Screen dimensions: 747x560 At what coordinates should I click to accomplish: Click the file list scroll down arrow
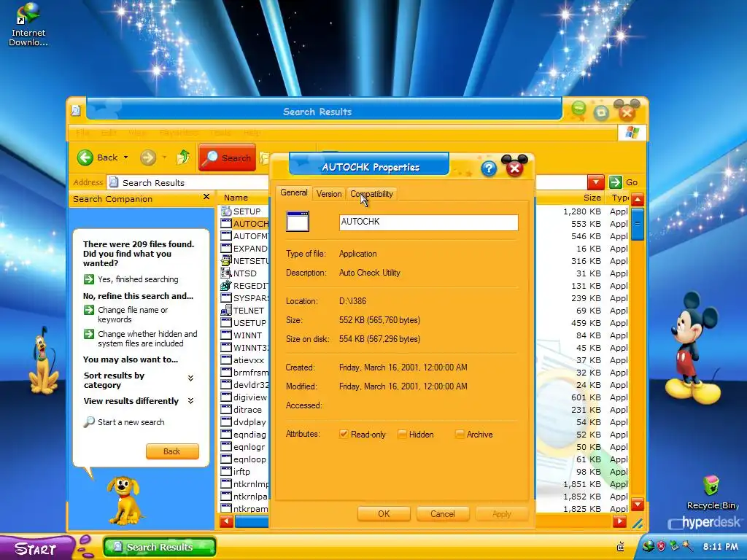pyautogui.click(x=638, y=504)
